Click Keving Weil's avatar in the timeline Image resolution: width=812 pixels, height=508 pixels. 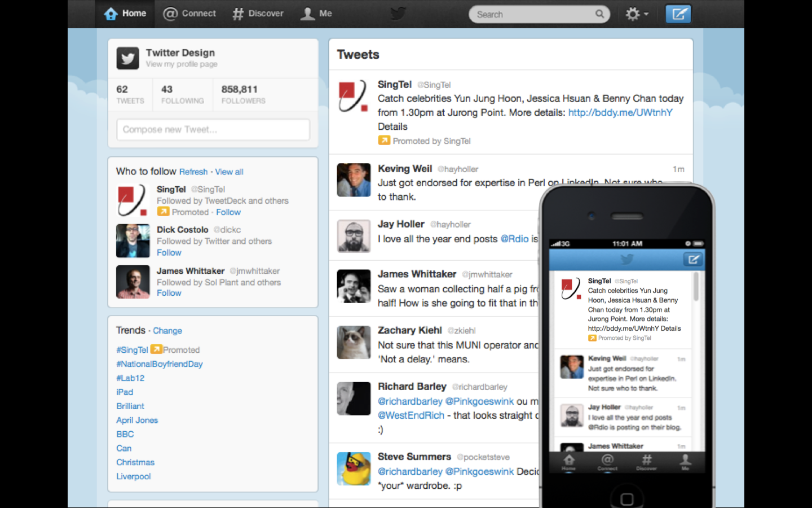click(354, 180)
